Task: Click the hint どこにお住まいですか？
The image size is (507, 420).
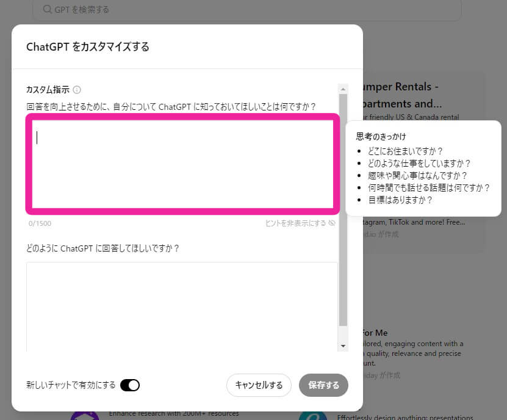Action: click(405, 151)
